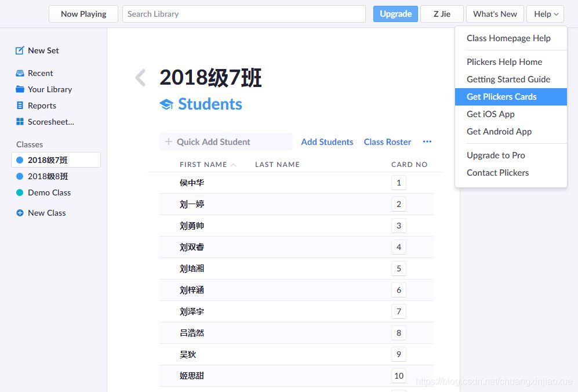Screen dimensions: 578x392
Task: Click the Your Library folder icon
Action: 20,89
